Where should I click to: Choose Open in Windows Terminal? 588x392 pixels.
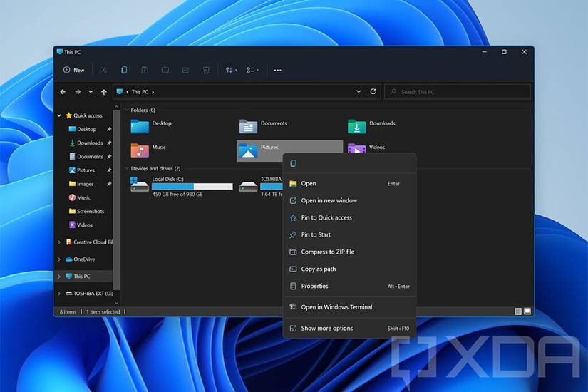(349, 307)
